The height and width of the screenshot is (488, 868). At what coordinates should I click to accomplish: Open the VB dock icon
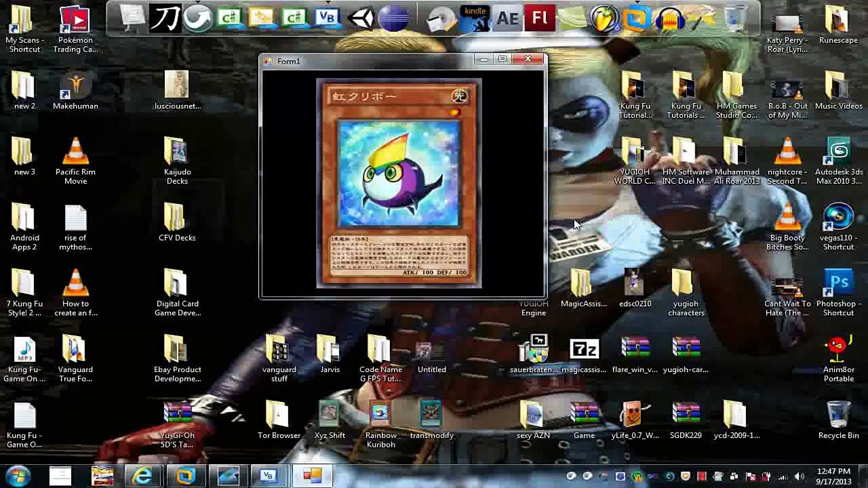(328, 18)
